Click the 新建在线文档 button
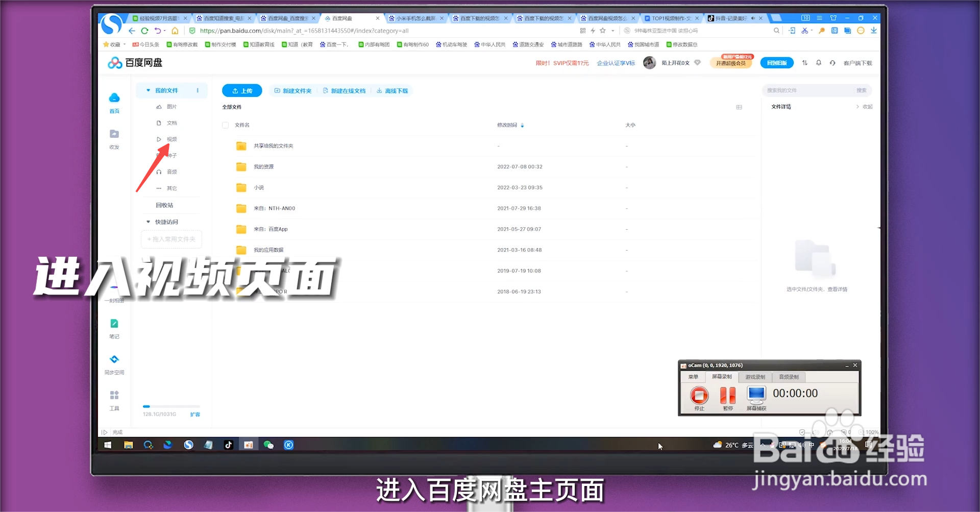 (x=345, y=91)
